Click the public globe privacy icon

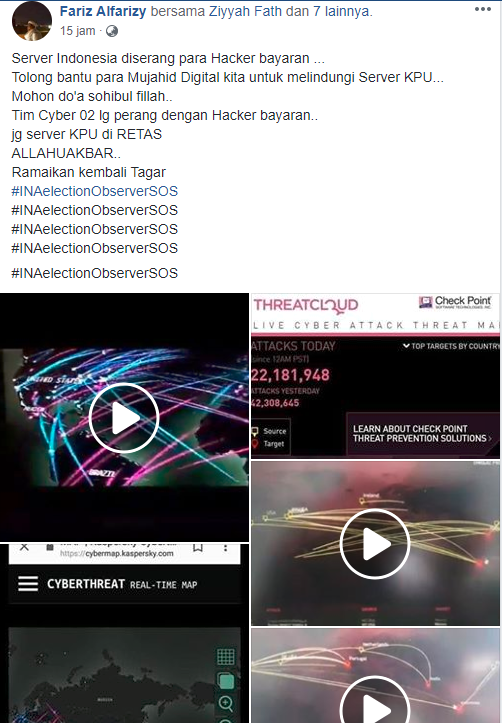pos(112,31)
